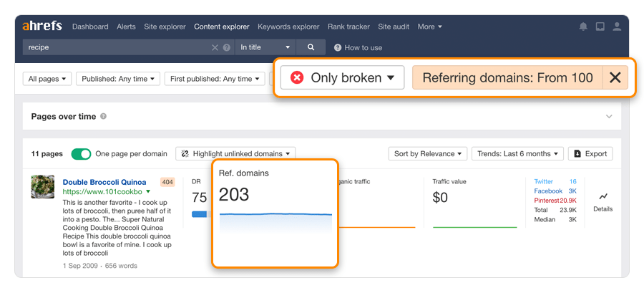
Task: Click the red Only broken icon
Action: tap(296, 77)
